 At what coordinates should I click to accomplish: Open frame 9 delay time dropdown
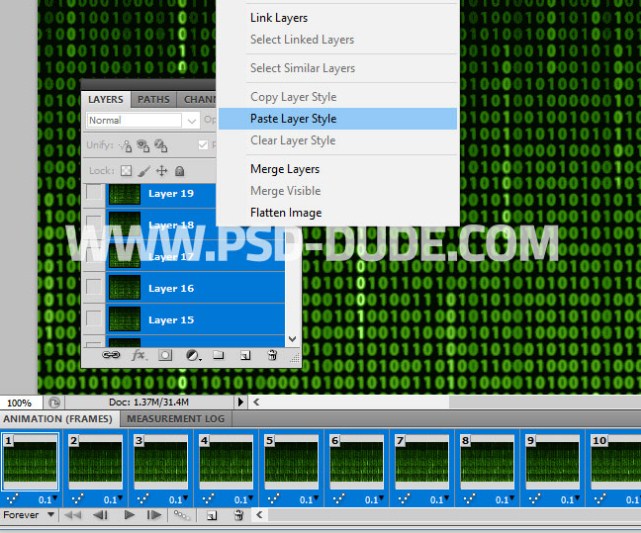tap(570, 499)
